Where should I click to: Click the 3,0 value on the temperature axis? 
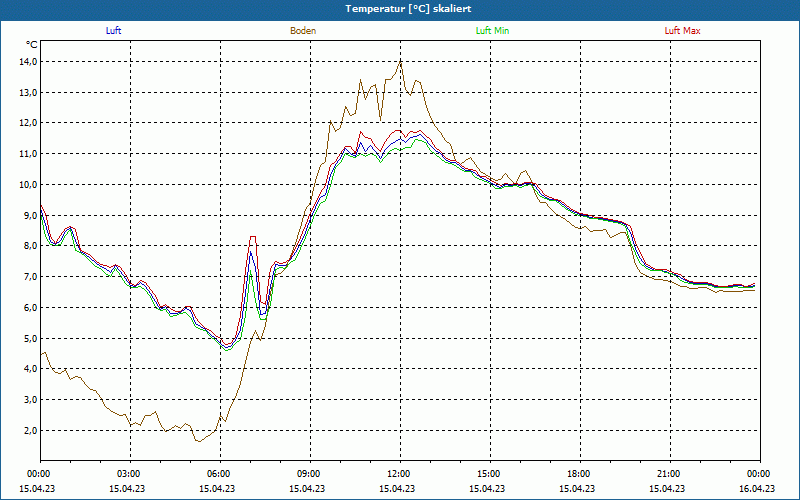[31, 399]
